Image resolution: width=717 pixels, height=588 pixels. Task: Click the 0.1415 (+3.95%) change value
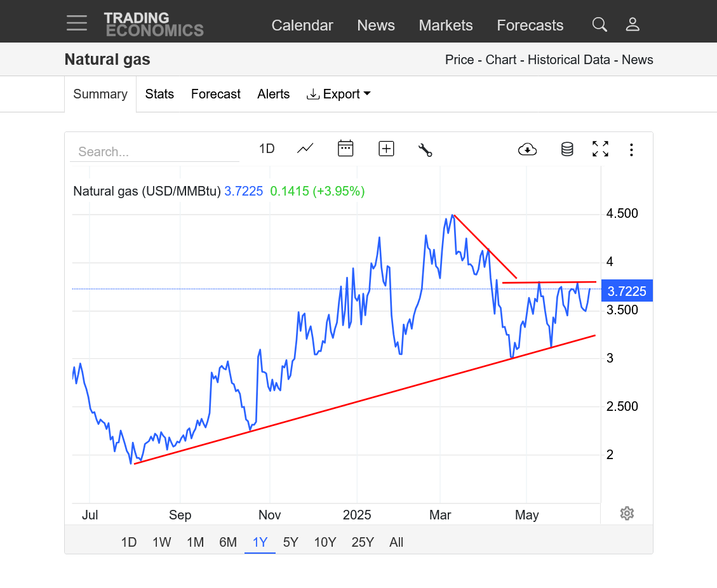(x=318, y=191)
